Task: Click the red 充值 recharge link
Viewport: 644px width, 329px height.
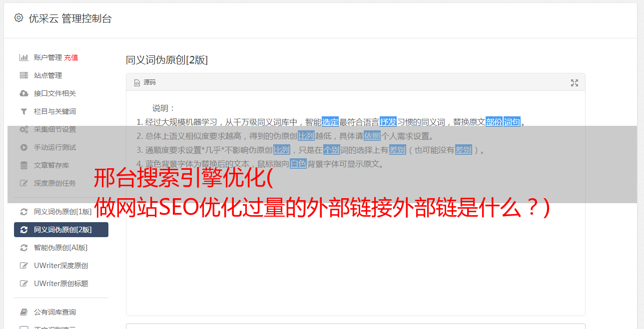Action: (x=71, y=57)
